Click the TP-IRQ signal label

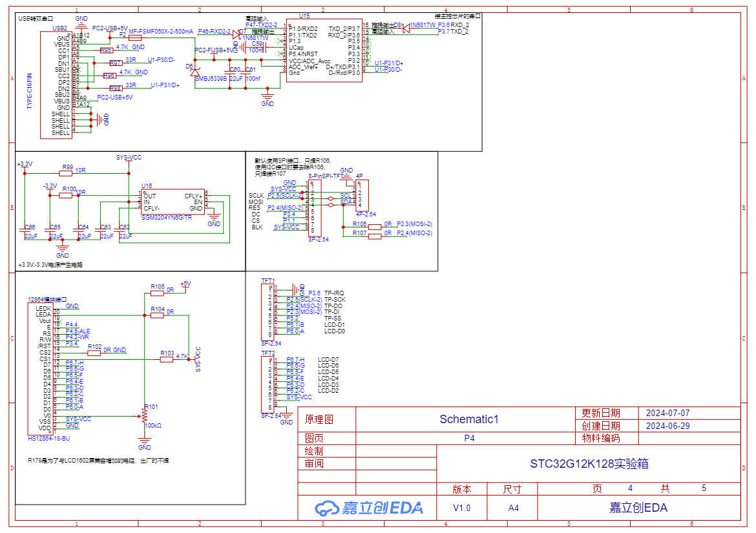(334, 293)
